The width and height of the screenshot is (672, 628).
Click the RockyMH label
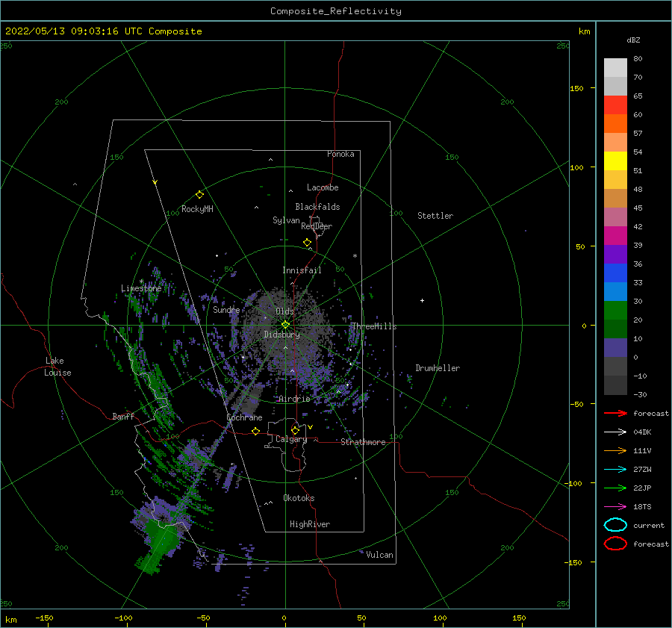click(197, 209)
